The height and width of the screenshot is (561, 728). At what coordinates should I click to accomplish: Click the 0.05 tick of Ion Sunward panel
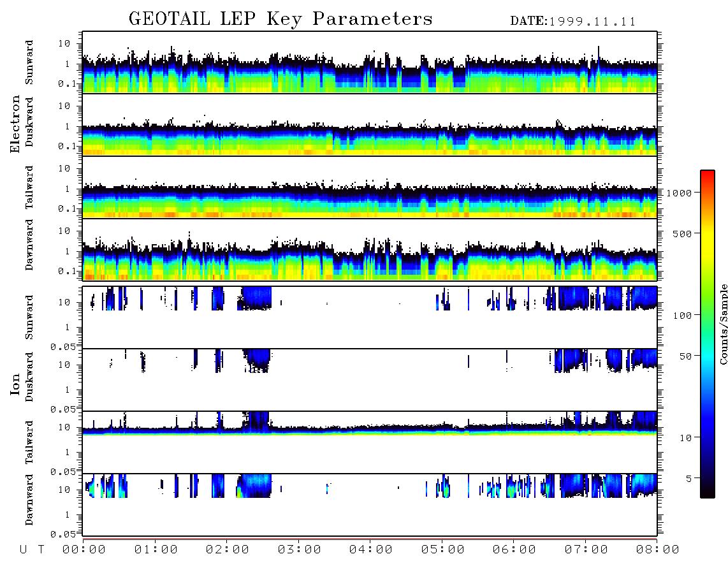(x=62, y=347)
